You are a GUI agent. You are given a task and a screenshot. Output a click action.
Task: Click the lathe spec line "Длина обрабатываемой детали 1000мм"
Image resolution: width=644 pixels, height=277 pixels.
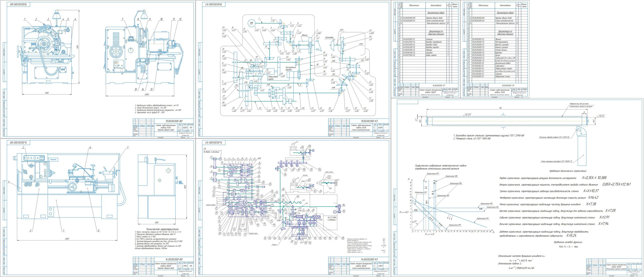[x=151, y=248]
